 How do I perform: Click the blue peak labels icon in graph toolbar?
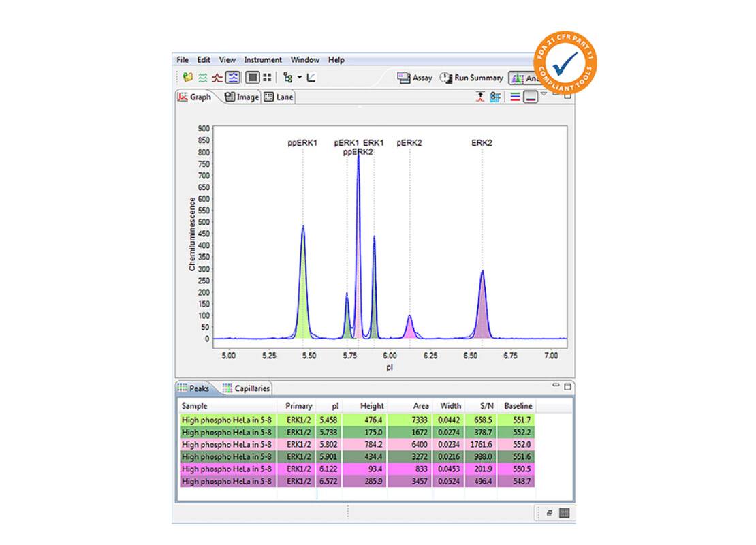pos(495,97)
